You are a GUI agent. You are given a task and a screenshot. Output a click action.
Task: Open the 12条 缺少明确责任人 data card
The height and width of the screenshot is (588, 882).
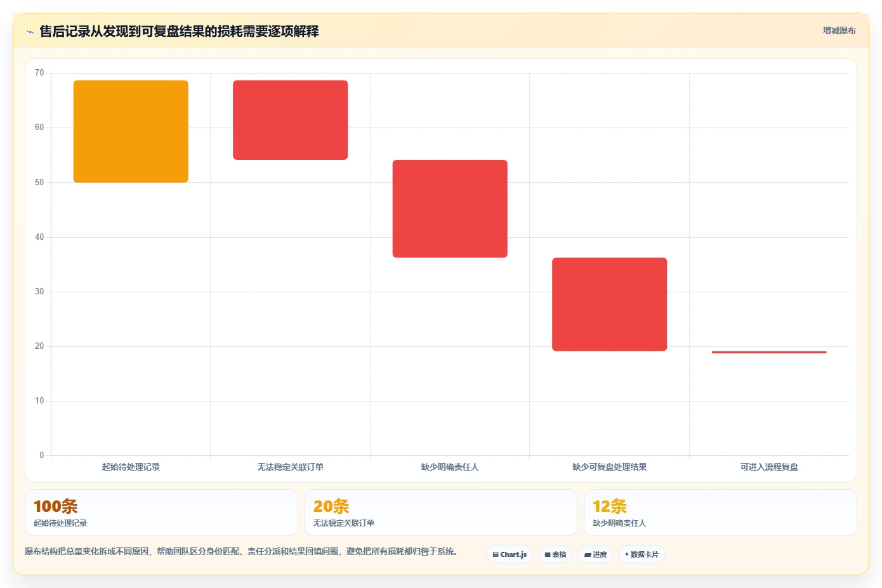[720, 513]
